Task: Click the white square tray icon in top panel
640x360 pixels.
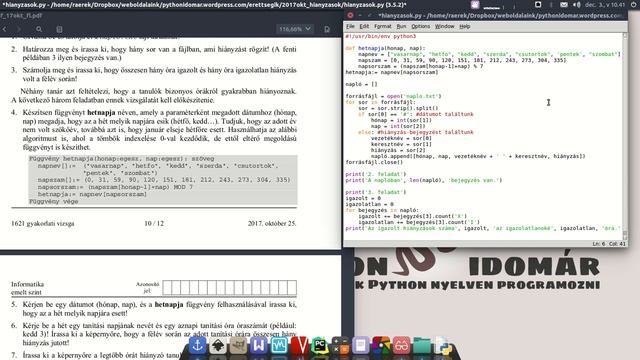Action: click(x=538, y=4)
